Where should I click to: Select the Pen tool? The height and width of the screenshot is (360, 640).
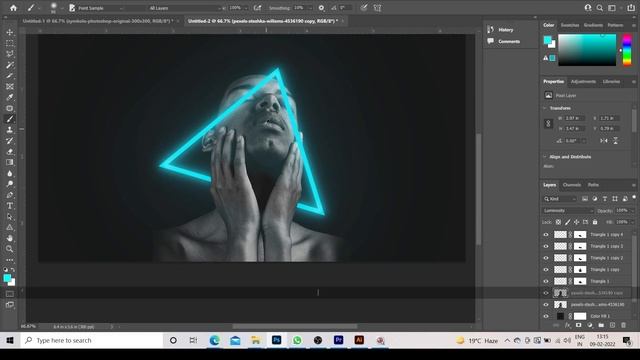click(x=10, y=195)
